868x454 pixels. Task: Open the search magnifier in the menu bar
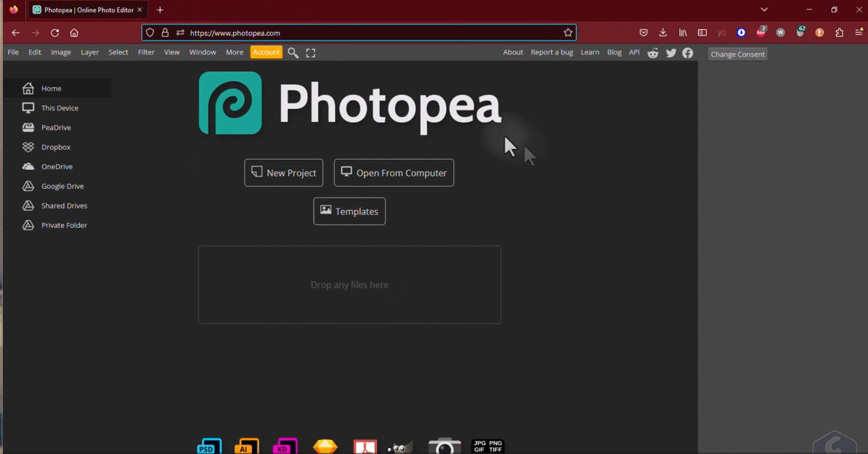click(293, 52)
